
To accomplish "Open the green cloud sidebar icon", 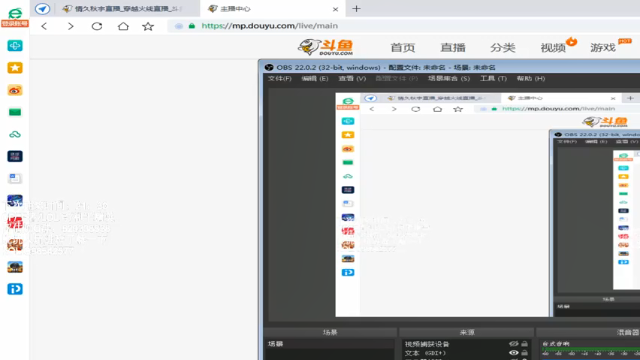I will [x=15, y=134].
